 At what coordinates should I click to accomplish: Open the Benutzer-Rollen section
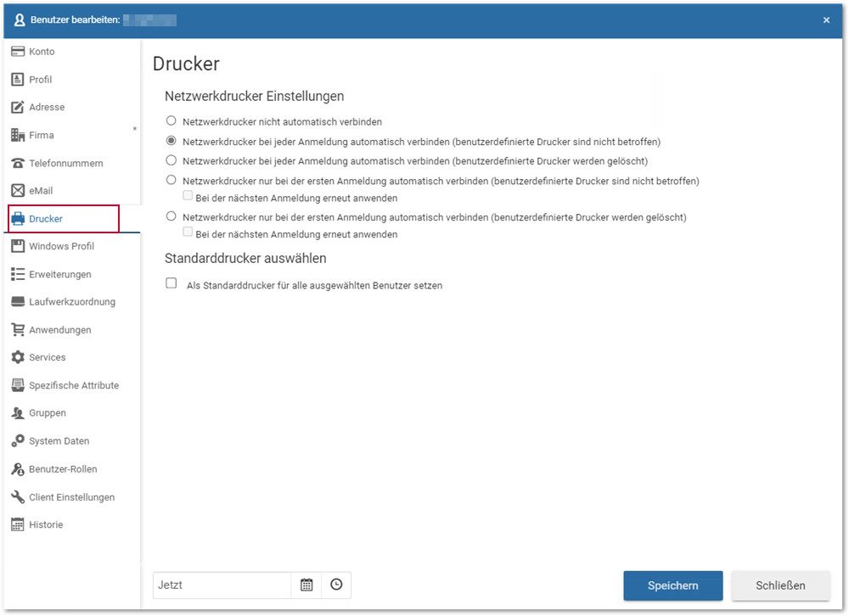[63, 468]
